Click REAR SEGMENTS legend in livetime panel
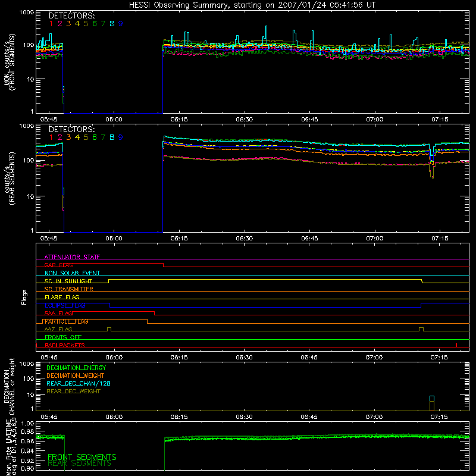Image resolution: width=476 pixels, height=476 pixels. click(80, 464)
